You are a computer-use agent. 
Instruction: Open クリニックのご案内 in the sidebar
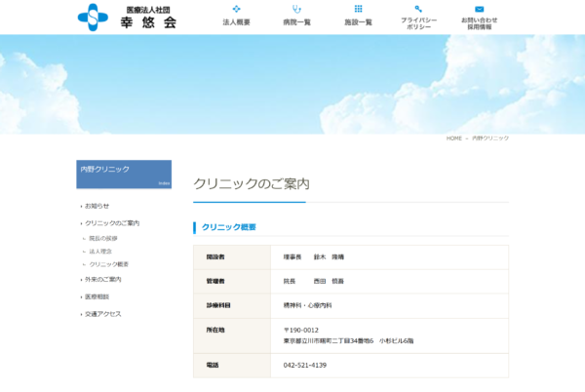tap(112, 223)
